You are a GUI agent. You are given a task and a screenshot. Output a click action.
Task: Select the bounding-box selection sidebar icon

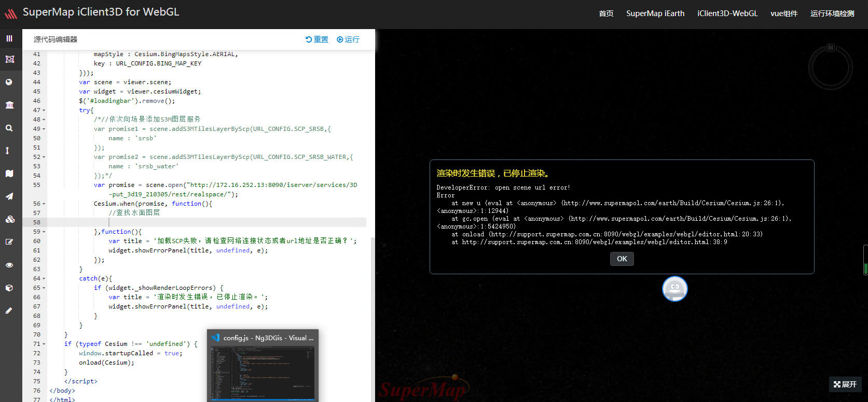(x=9, y=59)
